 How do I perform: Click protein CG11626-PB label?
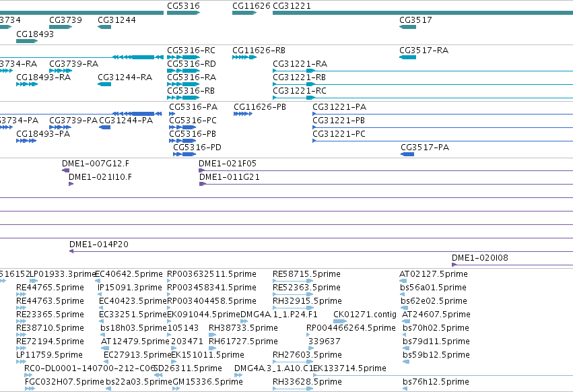pyautogui.click(x=260, y=107)
